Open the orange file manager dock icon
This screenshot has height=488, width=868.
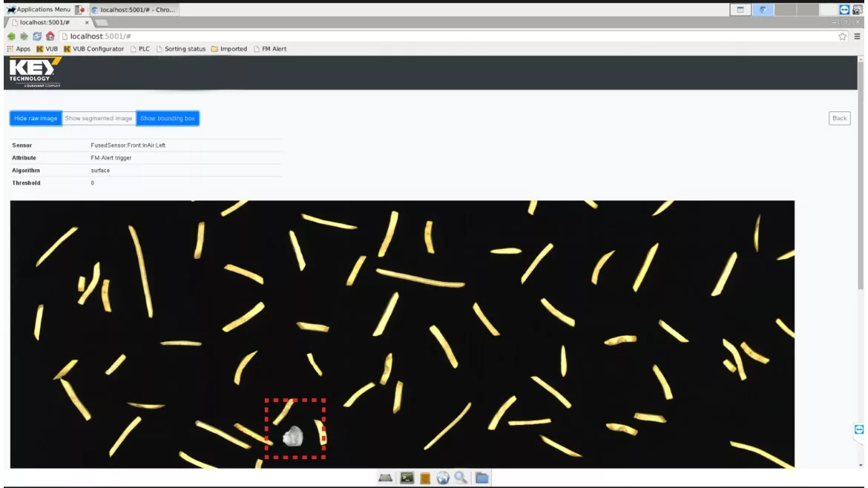[x=425, y=478]
